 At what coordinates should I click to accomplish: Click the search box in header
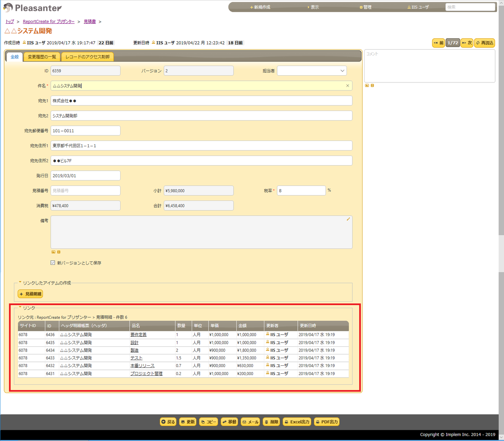470,7
